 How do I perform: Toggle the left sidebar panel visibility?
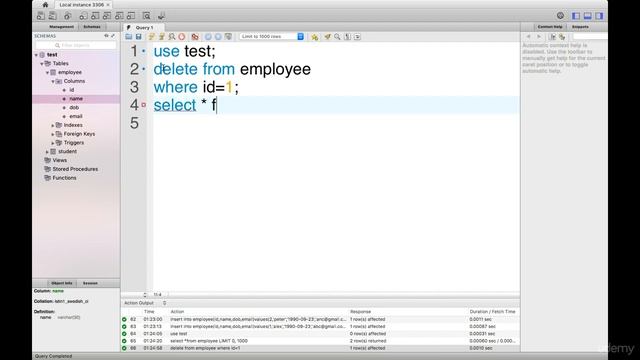[x=576, y=16]
